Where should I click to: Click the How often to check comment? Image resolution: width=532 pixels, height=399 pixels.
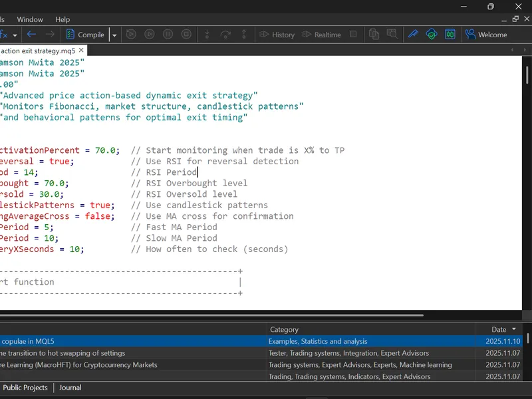coord(209,249)
